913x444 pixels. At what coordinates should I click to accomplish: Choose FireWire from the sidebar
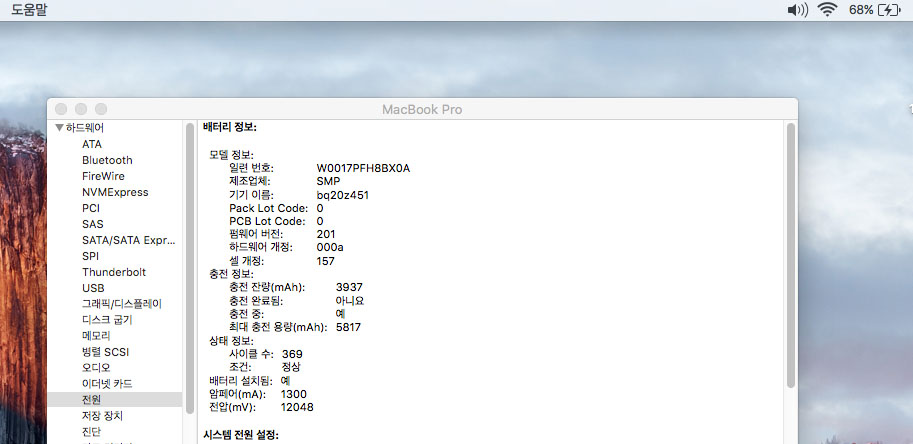[103, 176]
